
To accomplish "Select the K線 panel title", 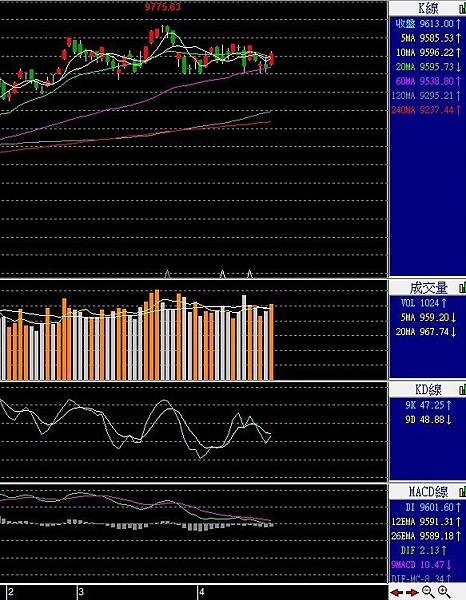I will (x=429, y=8).
